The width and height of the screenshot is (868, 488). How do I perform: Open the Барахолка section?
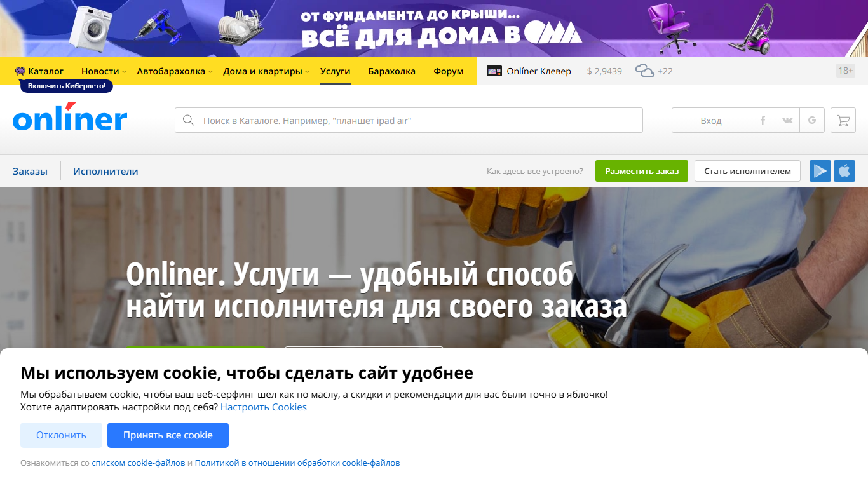tap(392, 71)
